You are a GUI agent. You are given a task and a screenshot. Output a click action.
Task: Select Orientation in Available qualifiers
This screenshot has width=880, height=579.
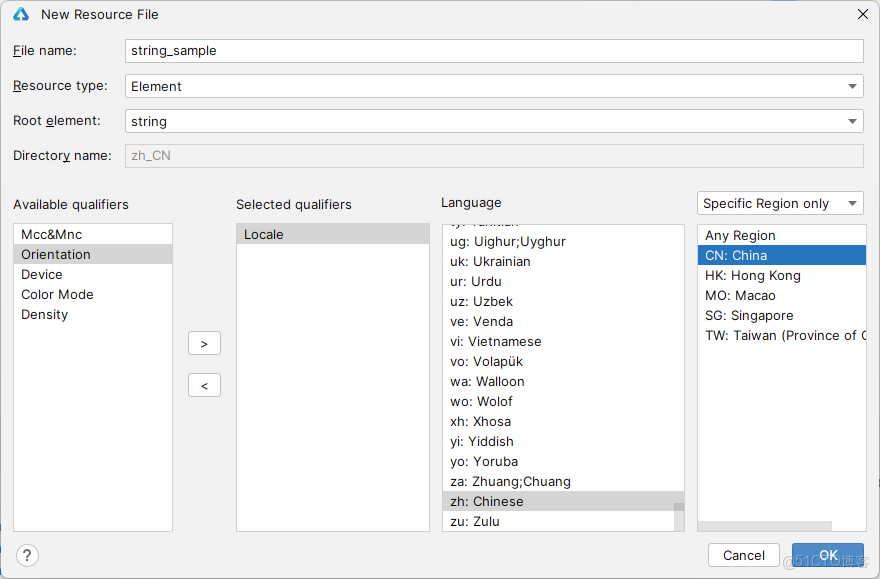click(x=56, y=254)
